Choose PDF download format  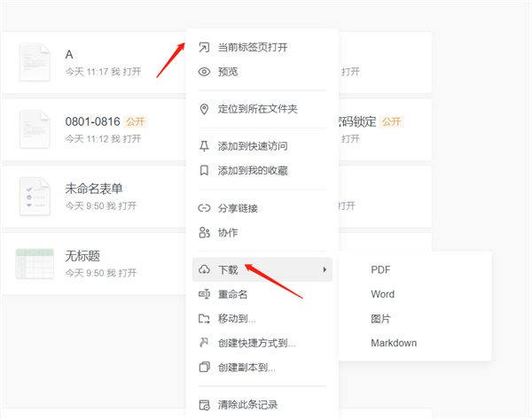pyautogui.click(x=380, y=269)
